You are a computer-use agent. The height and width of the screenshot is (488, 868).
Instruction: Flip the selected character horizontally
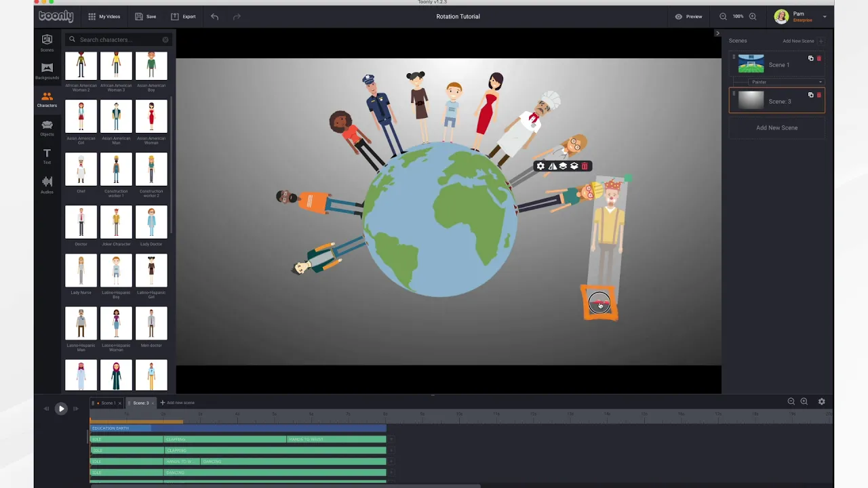[552, 166]
